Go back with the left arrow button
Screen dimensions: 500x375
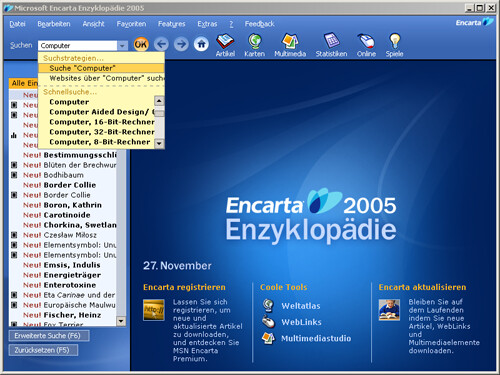point(161,44)
